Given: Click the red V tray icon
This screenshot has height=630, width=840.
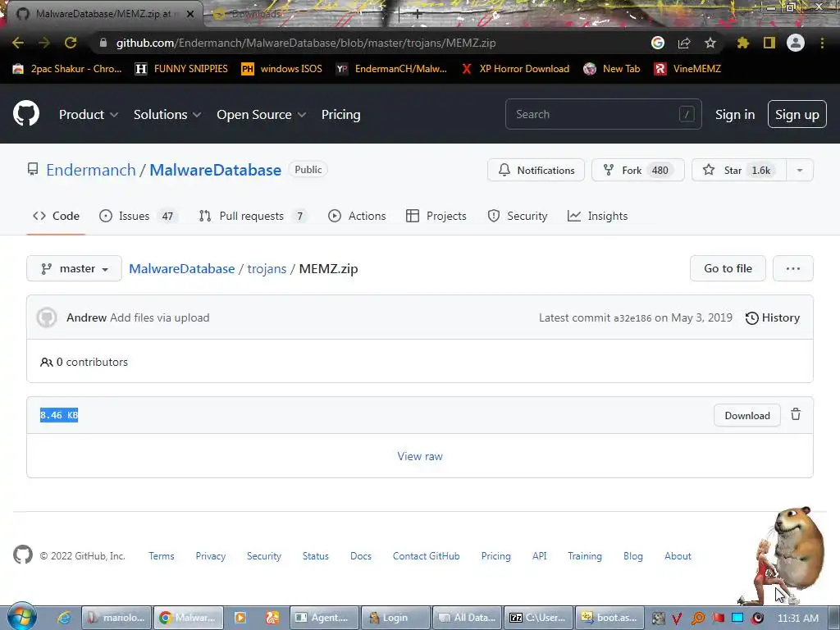Looking at the screenshot, I should pyautogui.click(x=677, y=619).
